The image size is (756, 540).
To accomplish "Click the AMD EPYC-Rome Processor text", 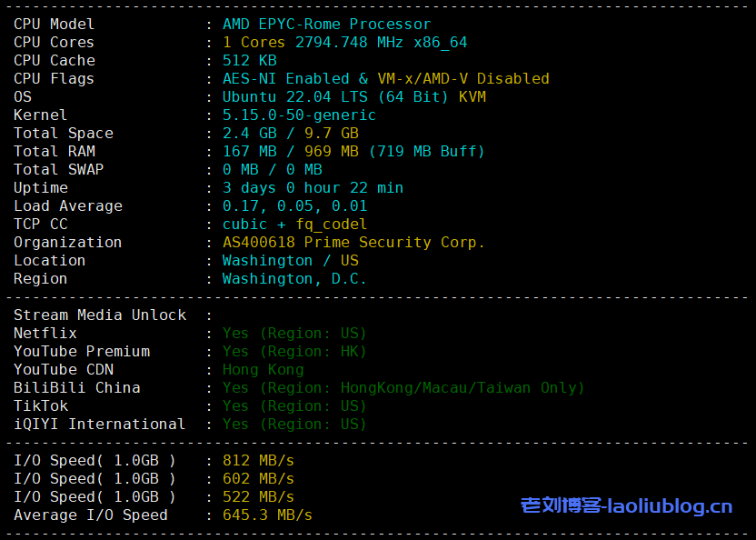I will (326, 25).
